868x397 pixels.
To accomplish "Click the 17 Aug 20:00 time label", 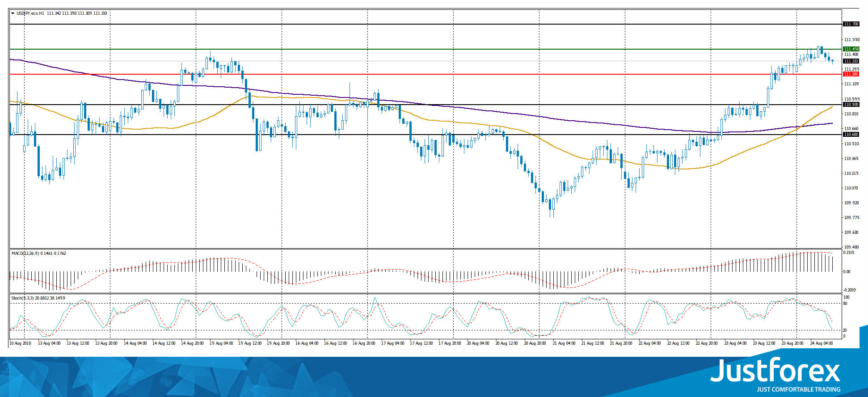I will click(x=450, y=343).
